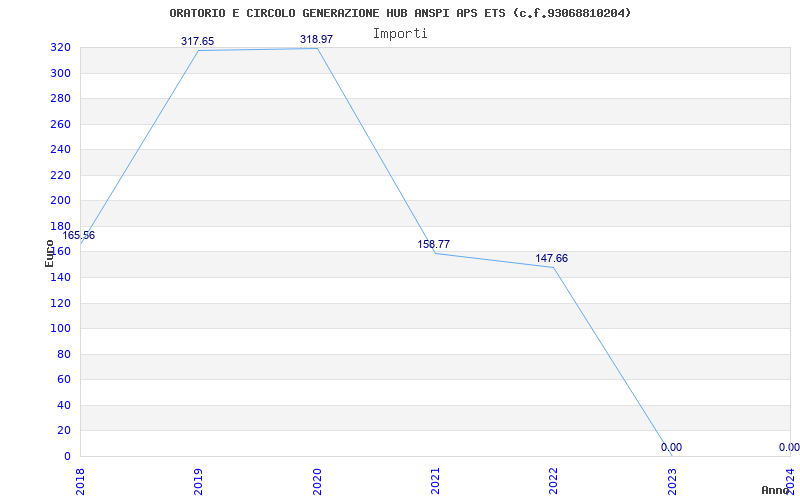The width and height of the screenshot is (800, 500).
Task: Click the Importi subtitle
Action: pyautogui.click(x=400, y=34)
